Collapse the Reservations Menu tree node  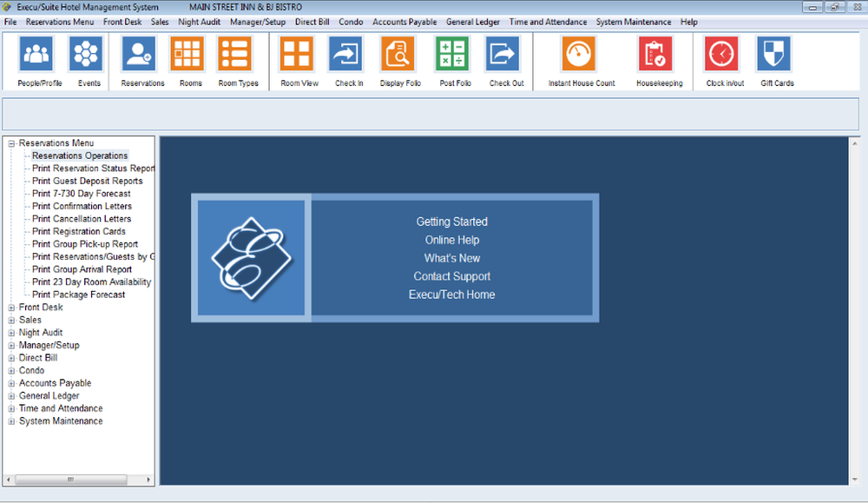[x=11, y=143]
